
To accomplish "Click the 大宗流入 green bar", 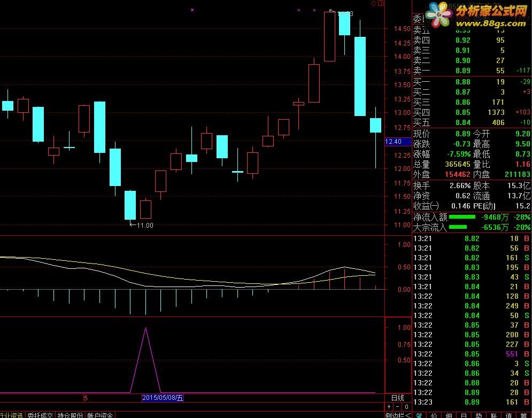I will point(458,227).
